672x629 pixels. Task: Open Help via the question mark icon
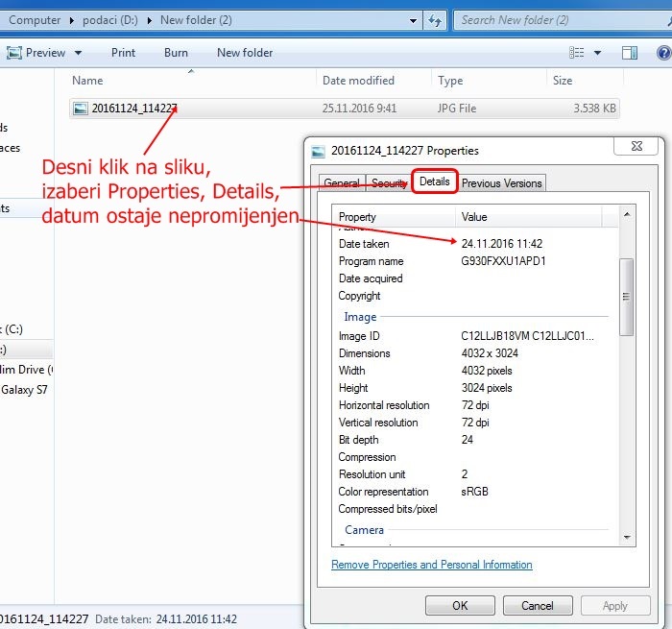coord(663,53)
